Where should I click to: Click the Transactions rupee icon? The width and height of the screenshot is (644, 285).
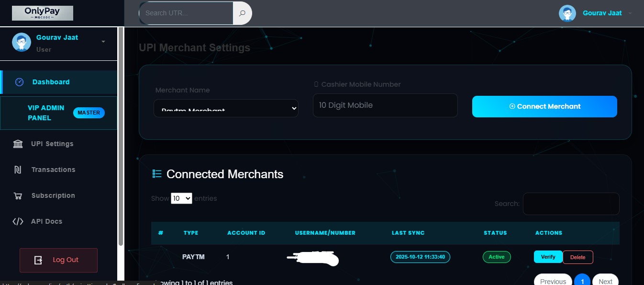point(18,170)
